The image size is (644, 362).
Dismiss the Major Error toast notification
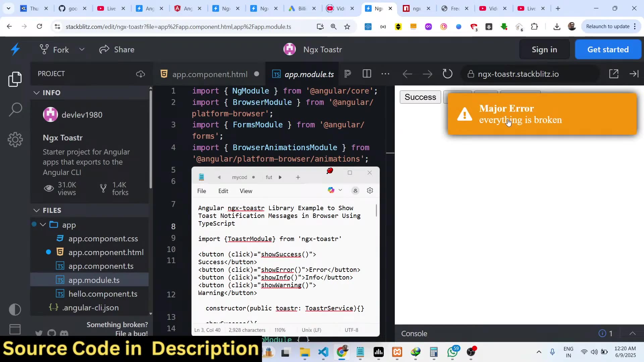[x=542, y=114]
